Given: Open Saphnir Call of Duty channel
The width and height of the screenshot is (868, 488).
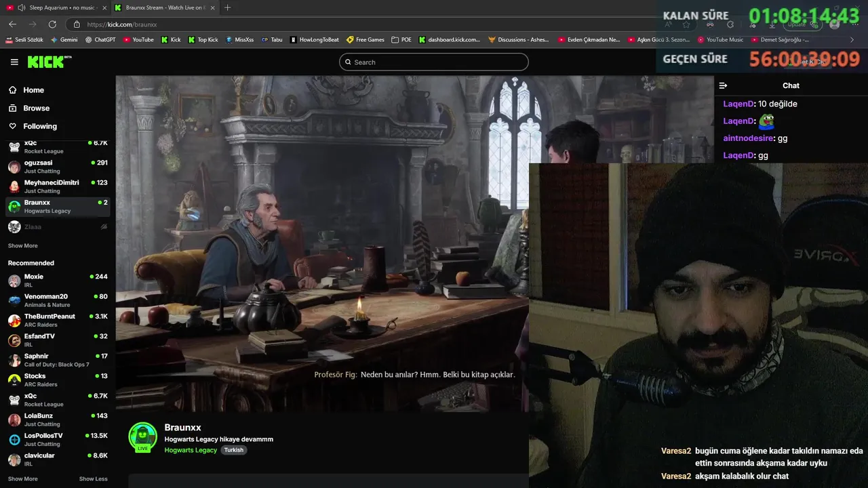Looking at the screenshot, I should pos(58,360).
